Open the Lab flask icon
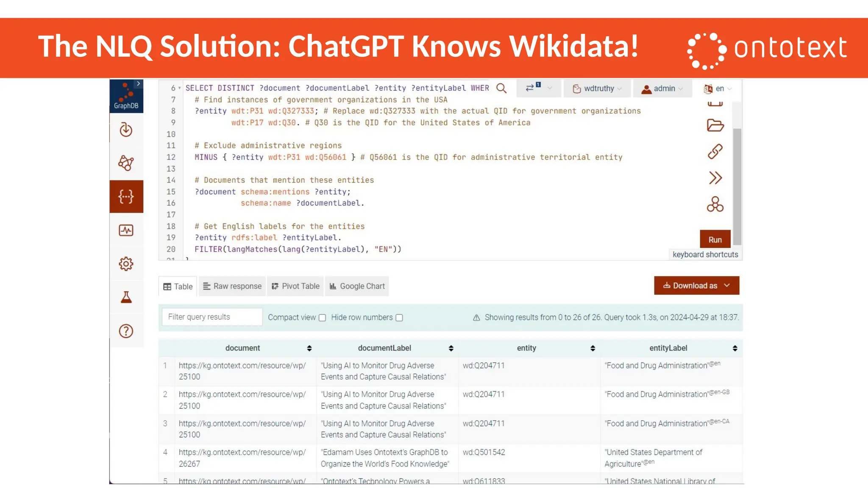The image size is (868, 488). tap(126, 297)
